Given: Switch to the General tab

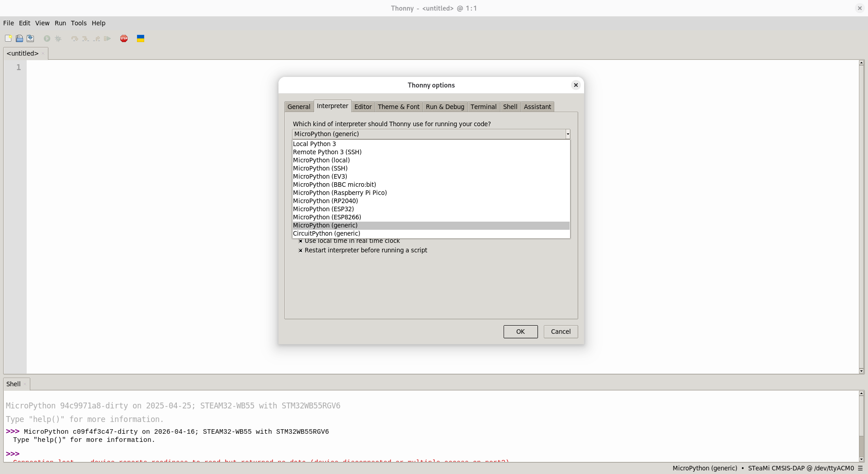Looking at the screenshot, I should pos(299,107).
